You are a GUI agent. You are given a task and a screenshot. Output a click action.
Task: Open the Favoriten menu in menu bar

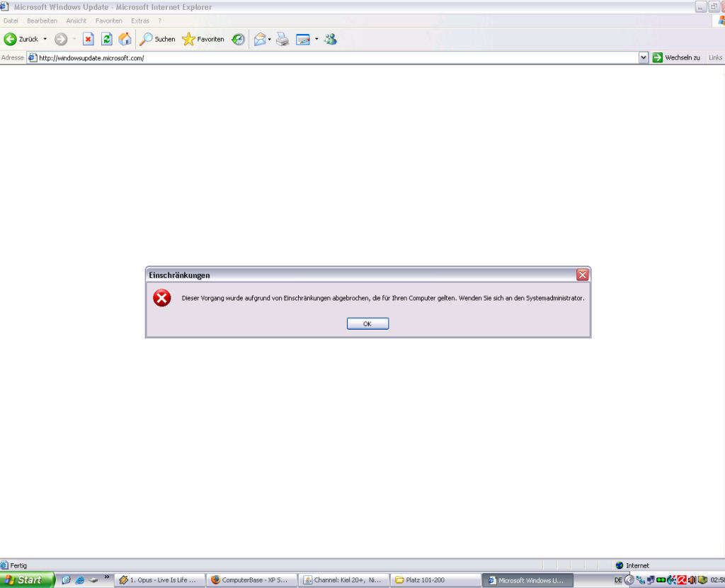pos(108,21)
